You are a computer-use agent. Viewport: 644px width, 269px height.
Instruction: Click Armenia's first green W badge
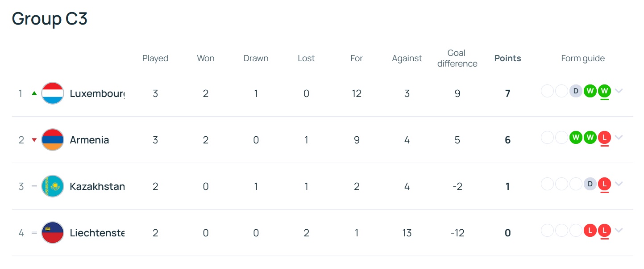(576, 138)
